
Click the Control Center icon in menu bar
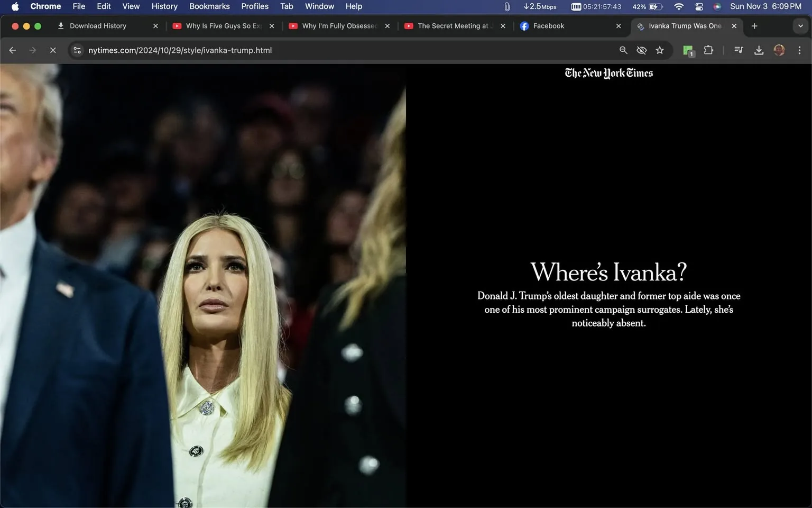(699, 6)
